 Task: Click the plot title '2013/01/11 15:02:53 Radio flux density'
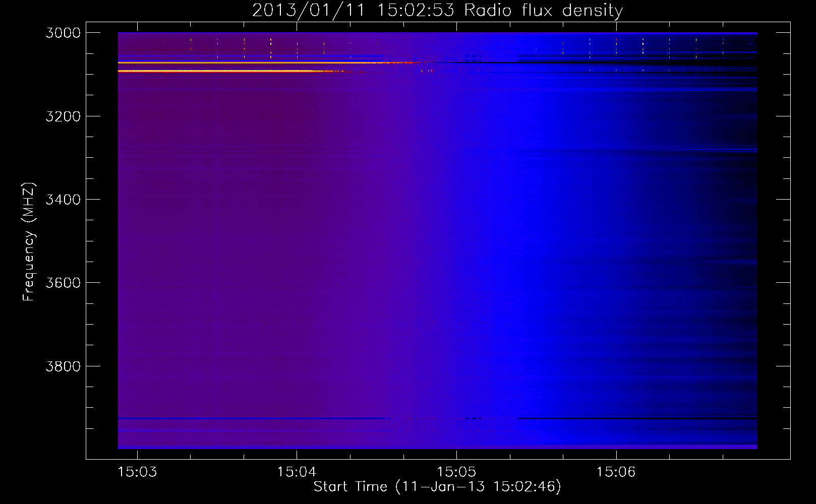click(x=437, y=10)
